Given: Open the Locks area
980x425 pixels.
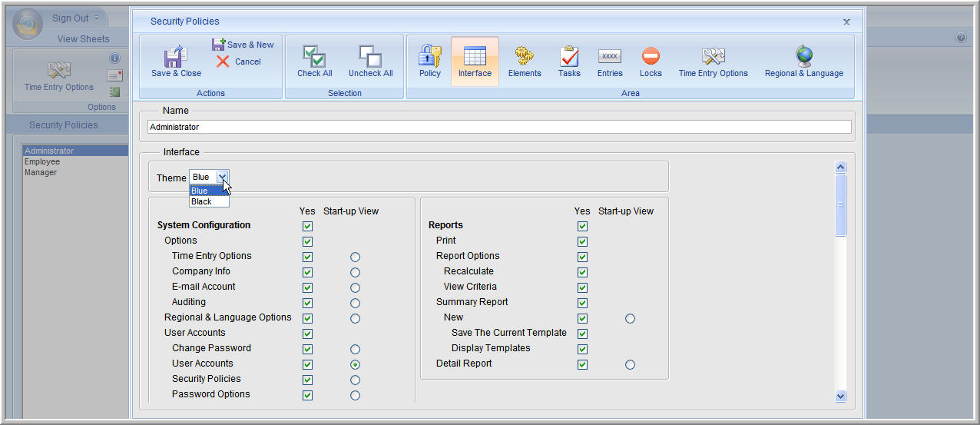Looking at the screenshot, I should click(x=651, y=61).
